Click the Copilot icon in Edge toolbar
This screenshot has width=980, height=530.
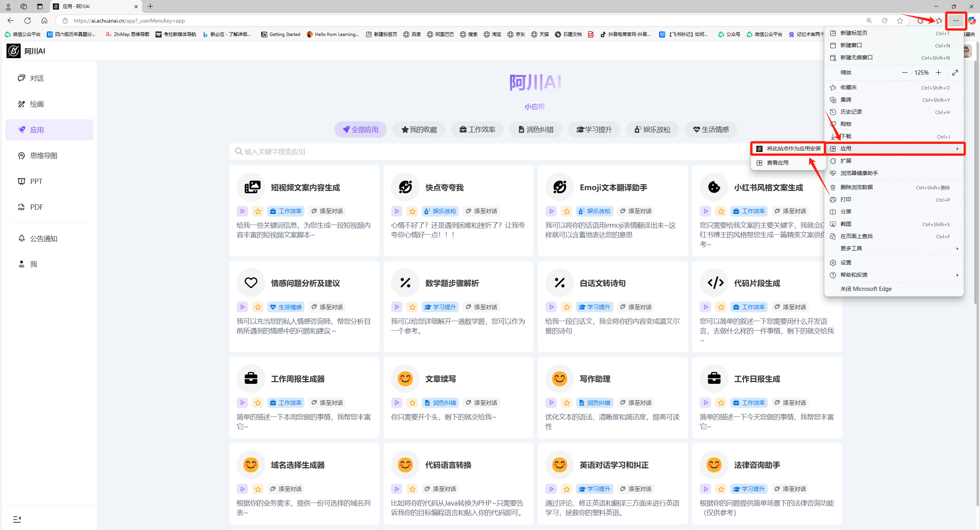click(972, 21)
